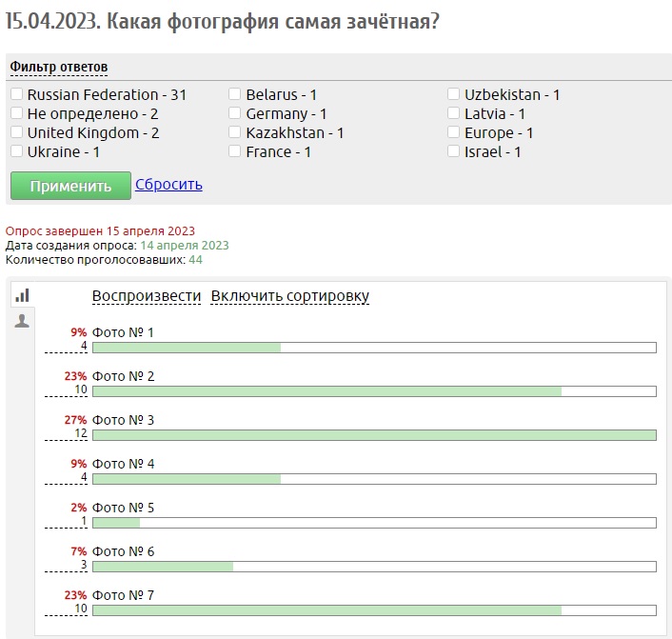
Task: Check the Latvia filter checkbox
Action: click(x=454, y=113)
